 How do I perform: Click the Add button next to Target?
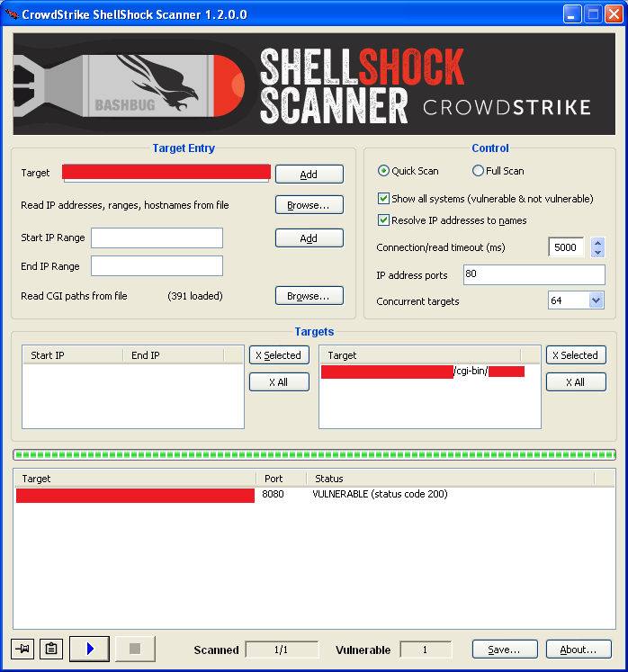coord(310,174)
